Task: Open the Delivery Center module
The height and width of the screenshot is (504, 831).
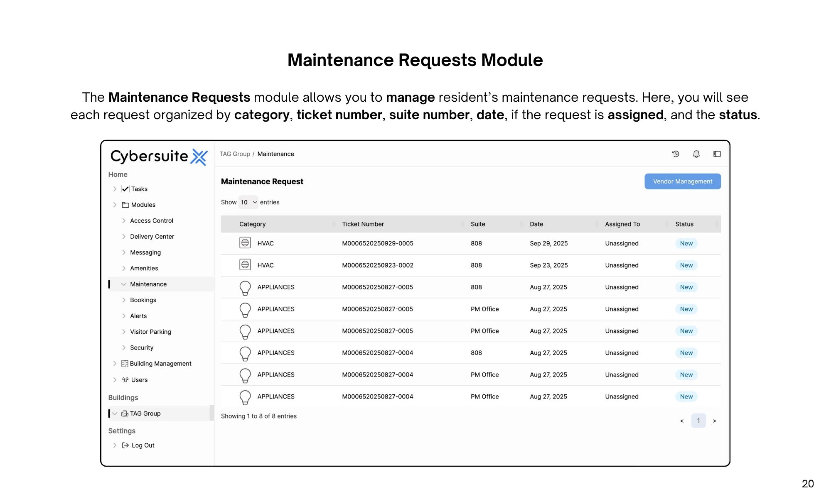Action: click(x=152, y=237)
